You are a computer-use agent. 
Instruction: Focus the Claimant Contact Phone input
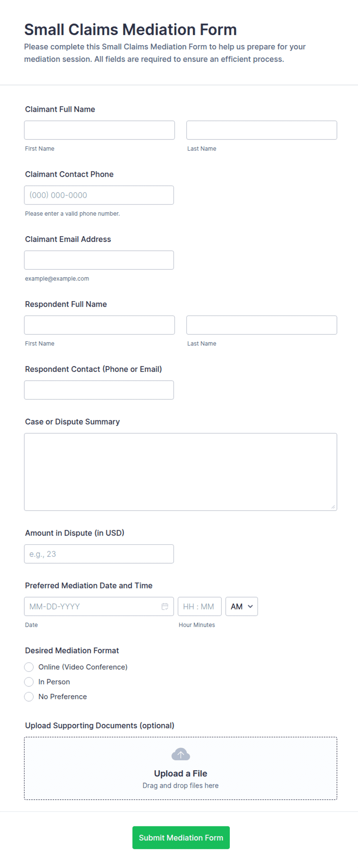[x=99, y=195]
